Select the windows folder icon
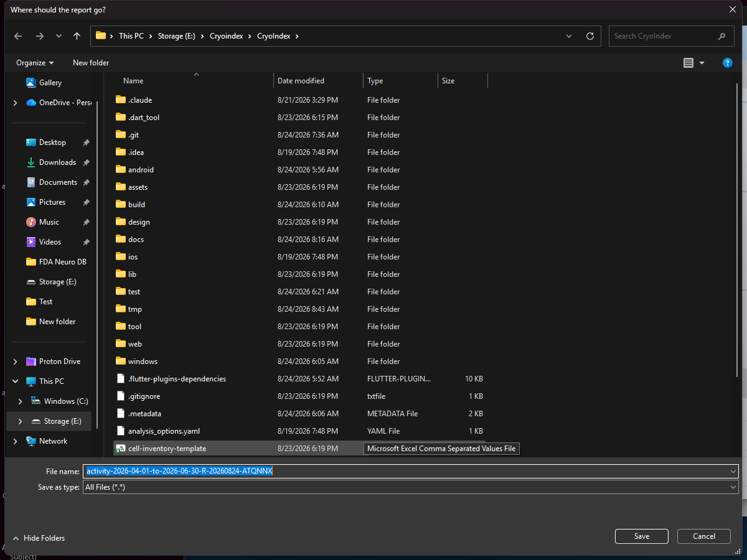Screen dimensions: 747x560 pyautogui.click(x=121, y=362)
